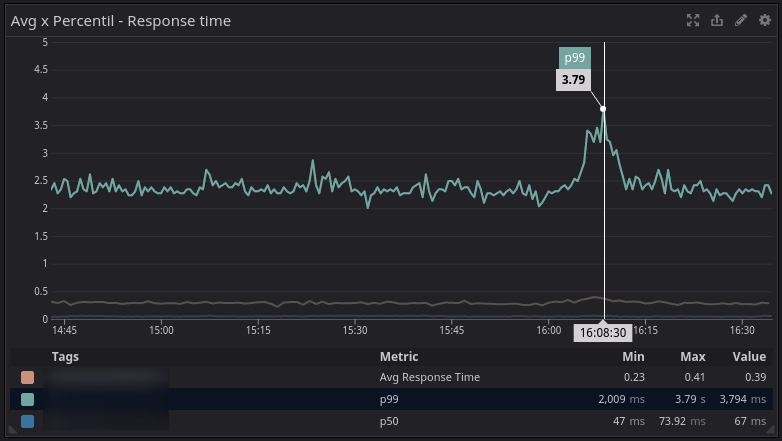
Task: Select the p99 metric label in legend
Action: coord(389,400)
